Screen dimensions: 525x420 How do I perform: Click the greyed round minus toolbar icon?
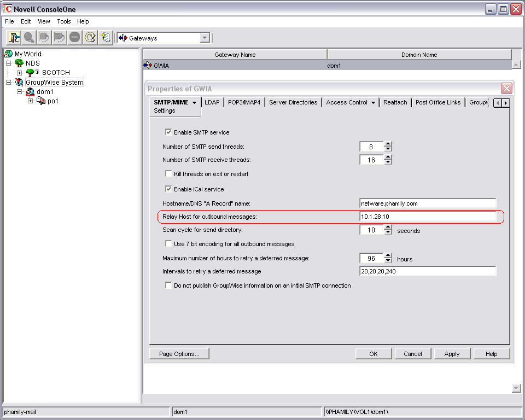(x=75, y=38)
